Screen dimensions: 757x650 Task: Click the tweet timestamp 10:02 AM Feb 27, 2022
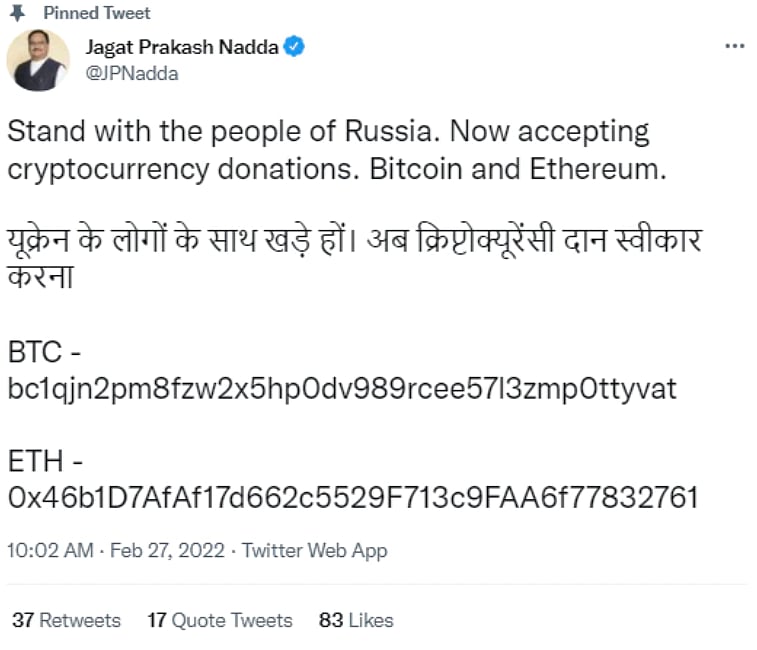(x=117, y=551)
